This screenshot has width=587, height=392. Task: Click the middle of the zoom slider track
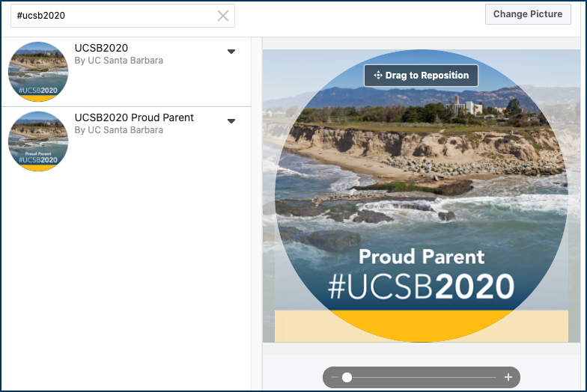[x=421, y=377]
